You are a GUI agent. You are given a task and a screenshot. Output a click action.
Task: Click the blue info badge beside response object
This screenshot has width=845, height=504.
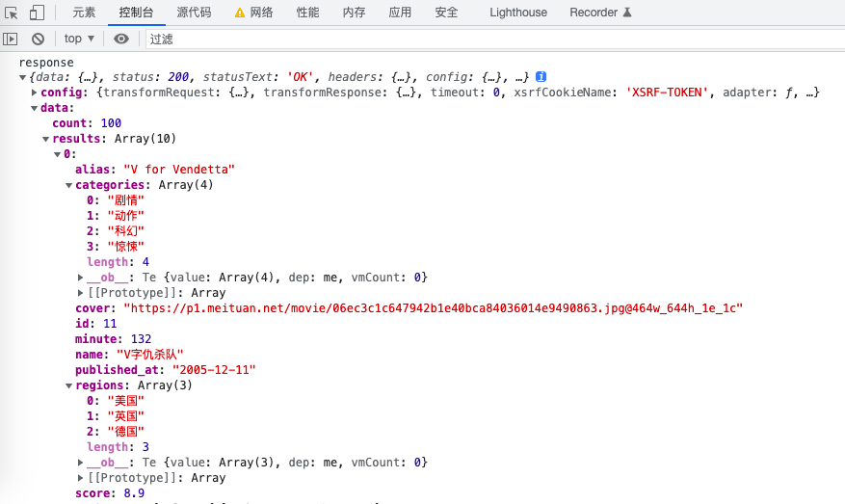[x=541, y=77]
